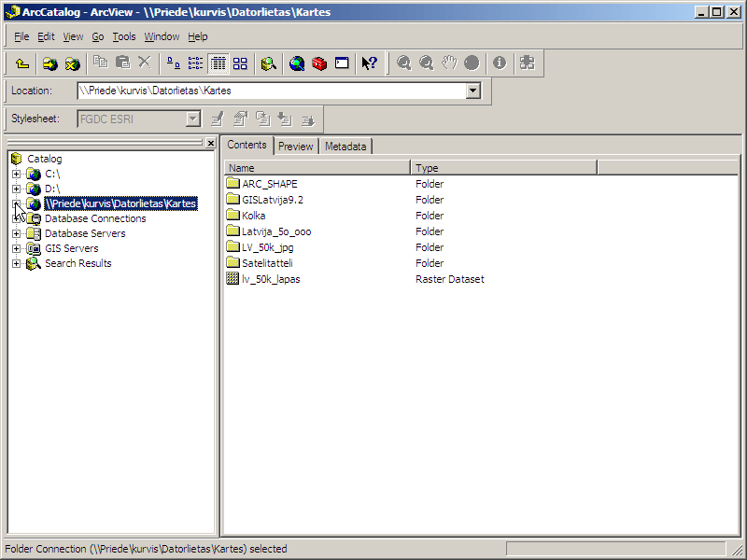Select GIS Servers in the tree

[x=72, y=248]
